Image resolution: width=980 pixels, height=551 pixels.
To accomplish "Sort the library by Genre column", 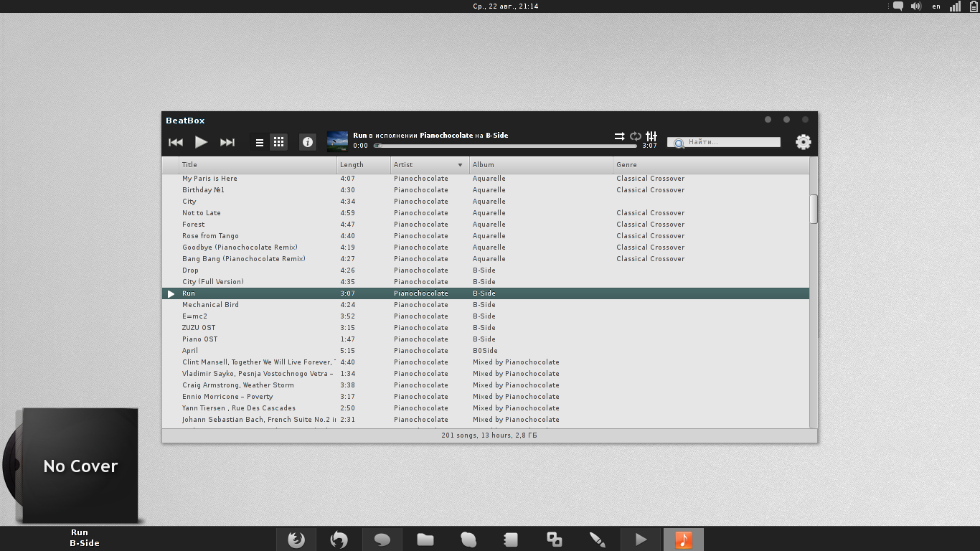I will pyautogui.click(x=711, y=165).
